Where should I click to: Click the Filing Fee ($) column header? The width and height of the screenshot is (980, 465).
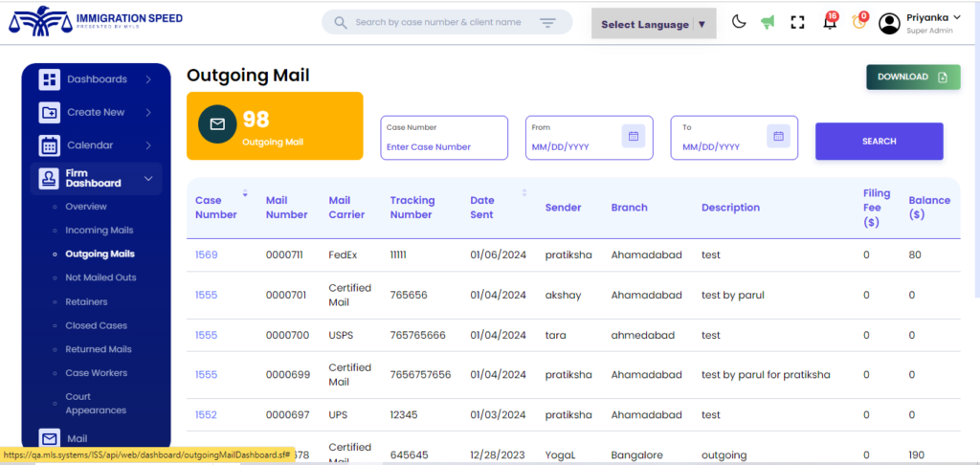(877, 208)
